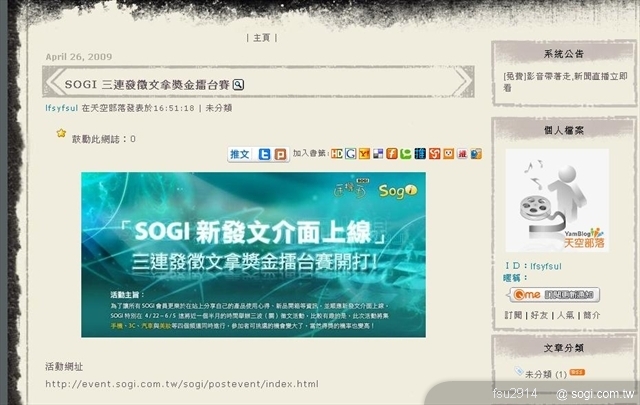Click the @me subscribe notification button
The height and width of the screenshot is (405, 640).
[x=555, y=294]
